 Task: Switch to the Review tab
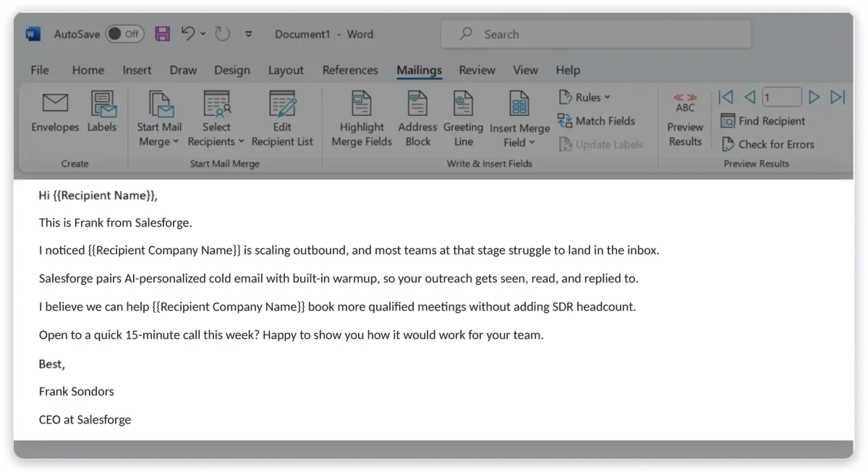pos(477,70)
